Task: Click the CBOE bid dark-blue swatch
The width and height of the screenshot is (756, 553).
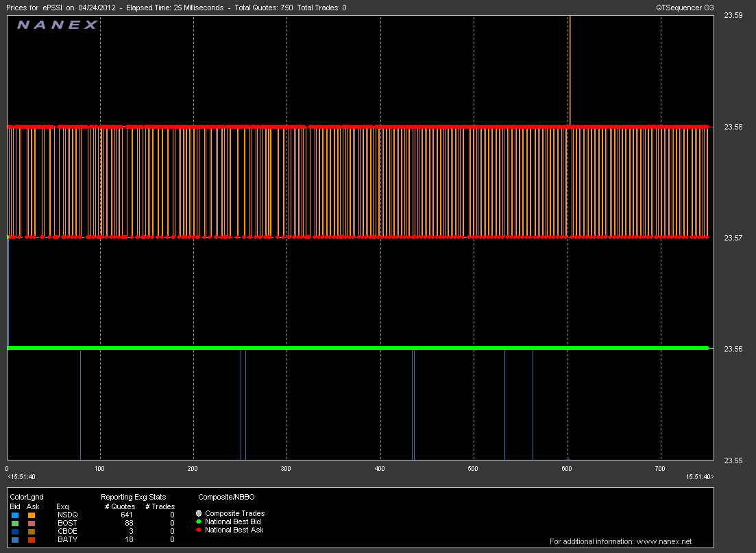Action: pos(14,531)
